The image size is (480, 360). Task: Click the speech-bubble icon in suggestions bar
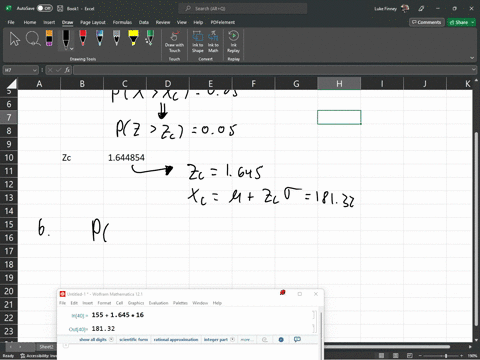pyautogui.click(x=297, y=339)
